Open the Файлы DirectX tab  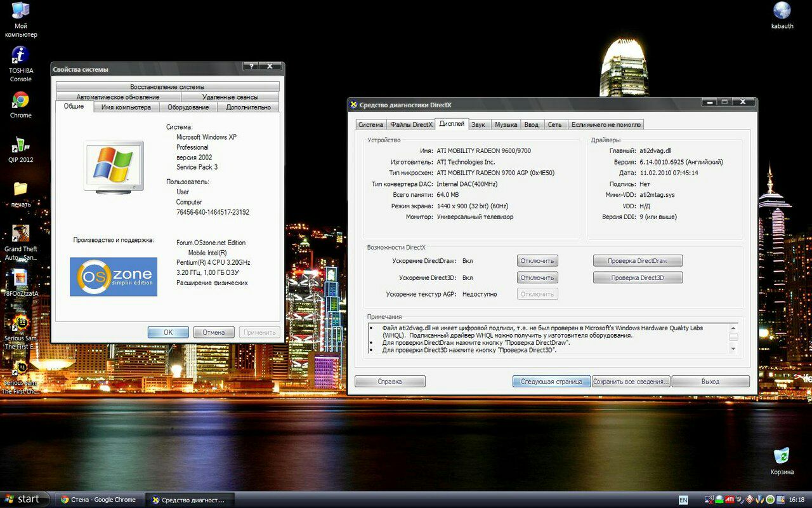pos(410,124)
